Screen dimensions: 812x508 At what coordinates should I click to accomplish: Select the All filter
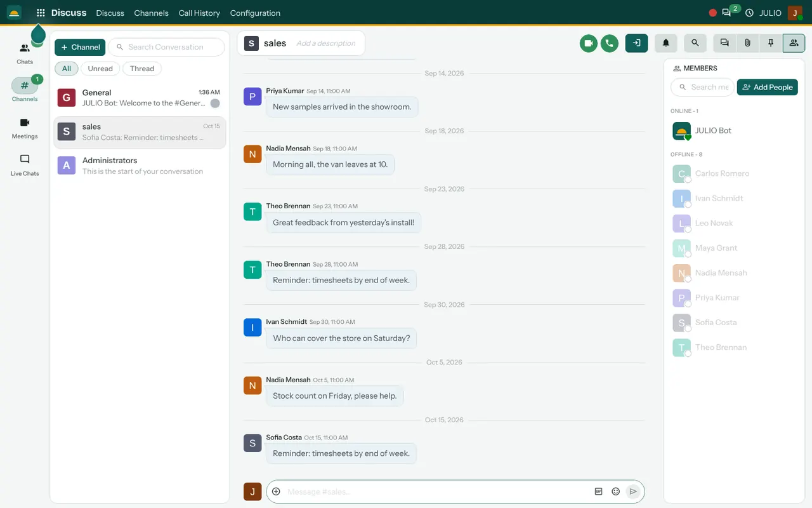pos(67,69)
